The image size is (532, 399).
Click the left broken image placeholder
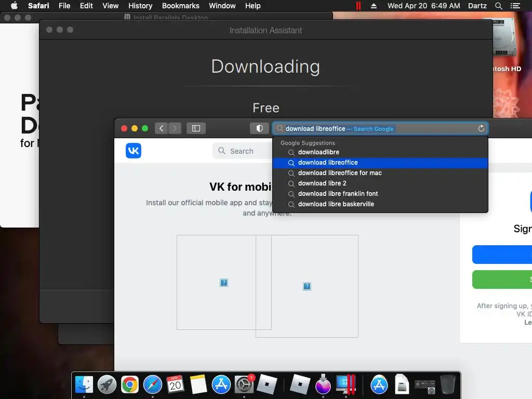pyautogui.click(x=224, y=282)
